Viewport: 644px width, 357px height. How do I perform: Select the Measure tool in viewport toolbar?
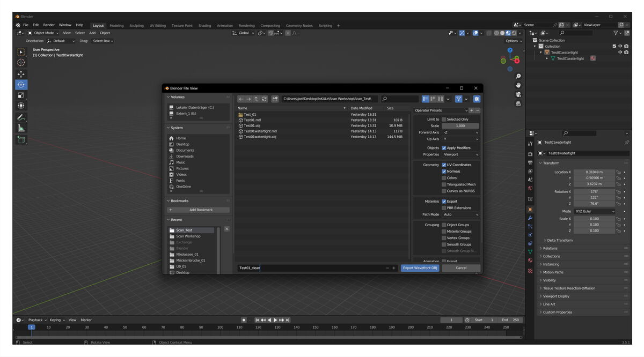click(x=21, y=128)
